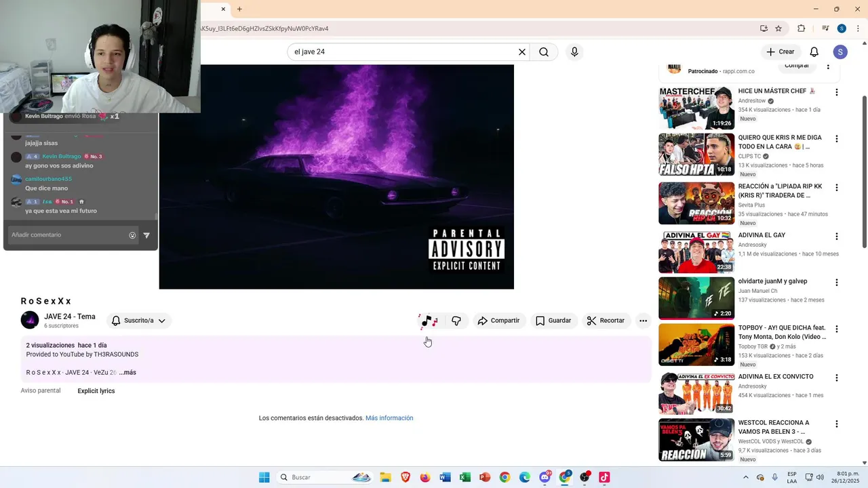This screenshot has width=868, height=488.
Task: Open VAMOS PA BELEN 3 thumbnail
Action: tap(696, 440)
